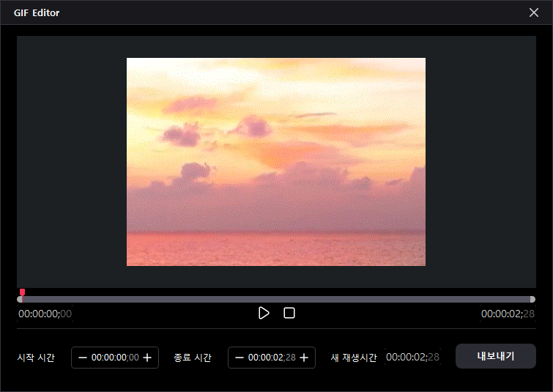Stop the GIF playback
Viewport: 553px width, 392px height.
pos(289,313)
